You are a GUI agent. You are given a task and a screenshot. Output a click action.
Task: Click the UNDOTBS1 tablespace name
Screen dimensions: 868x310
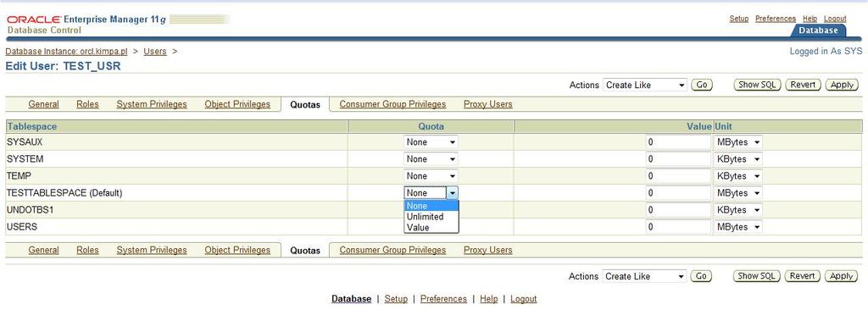pyautogui.click(x=30, y=210)
